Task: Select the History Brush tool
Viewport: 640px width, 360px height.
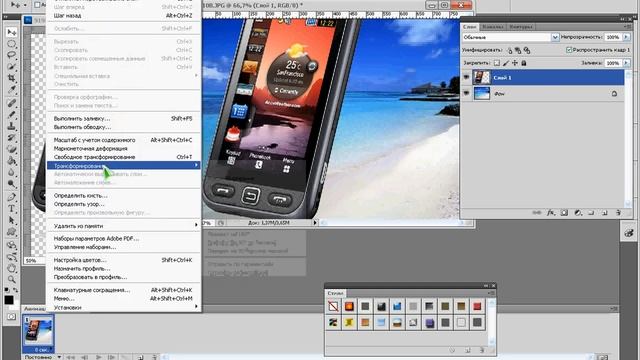Action: [x=11, y=138]
